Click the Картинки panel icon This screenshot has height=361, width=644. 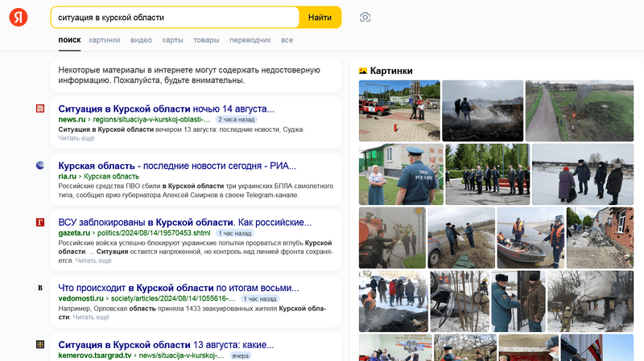[363, 71]
